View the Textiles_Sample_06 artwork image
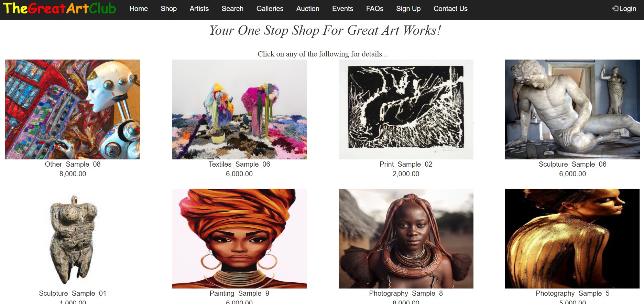The image size is (644, 304). (239, 109)
